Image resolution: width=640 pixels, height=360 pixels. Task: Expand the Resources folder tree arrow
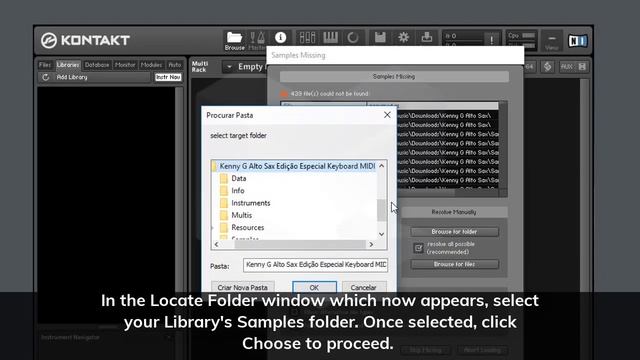coord(213,228)
